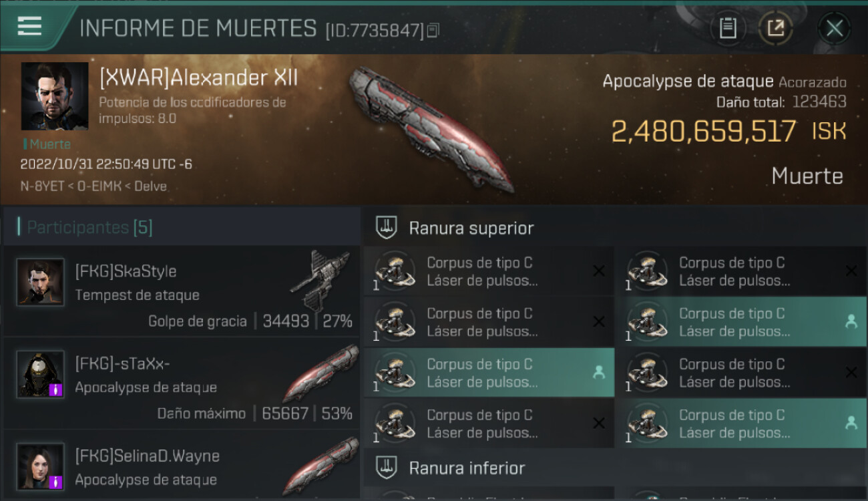868x501 pixels.
Task: Select first Corpus de tipo C laser module
Action: point(489,271)
